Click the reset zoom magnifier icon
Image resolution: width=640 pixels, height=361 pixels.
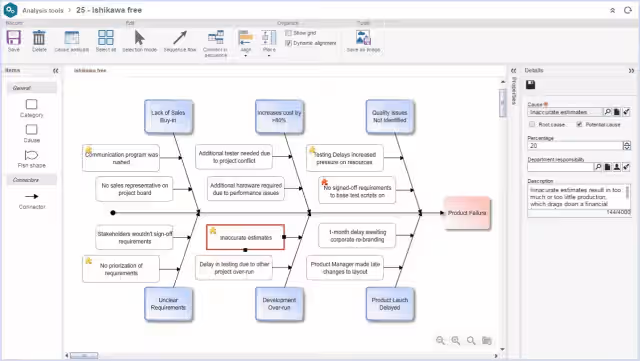point(471,340)
